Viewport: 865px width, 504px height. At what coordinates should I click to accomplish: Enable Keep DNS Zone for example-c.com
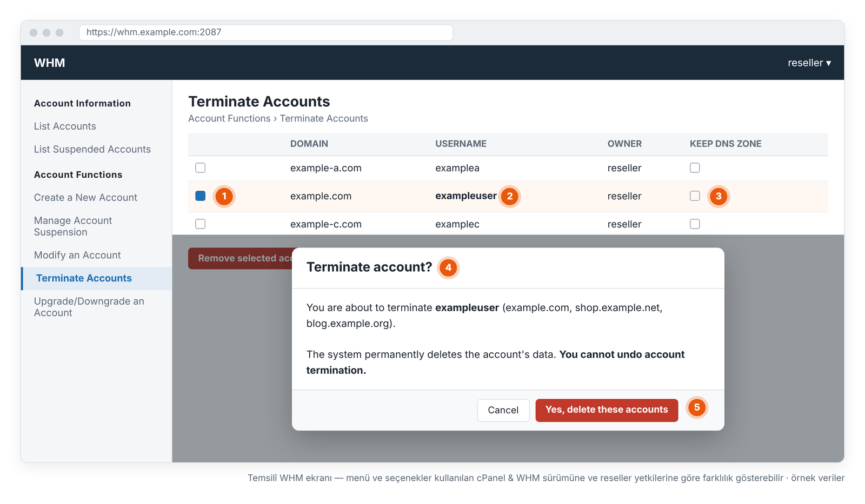click(695, 224)
